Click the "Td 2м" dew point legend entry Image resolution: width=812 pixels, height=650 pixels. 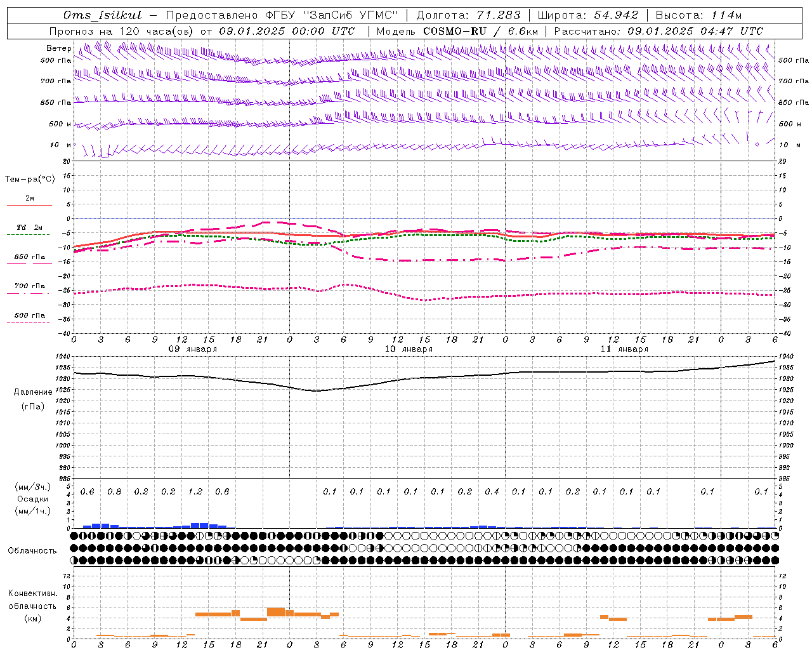[x=29, y=227]
